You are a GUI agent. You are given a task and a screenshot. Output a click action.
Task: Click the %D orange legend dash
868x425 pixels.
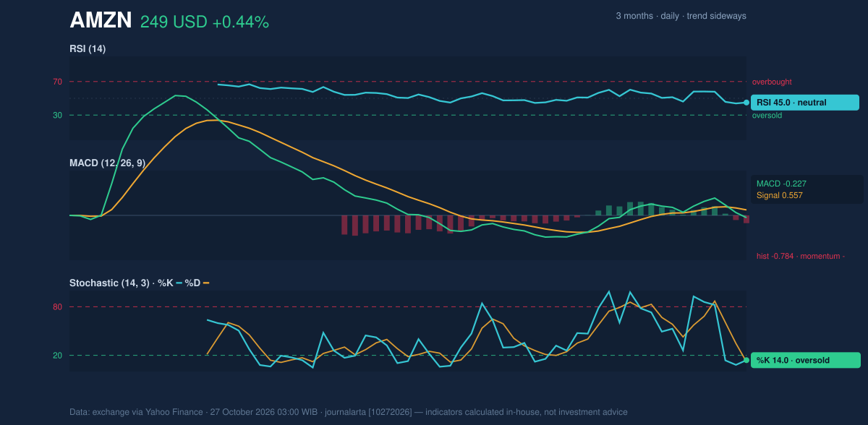(x=206, y=283)
